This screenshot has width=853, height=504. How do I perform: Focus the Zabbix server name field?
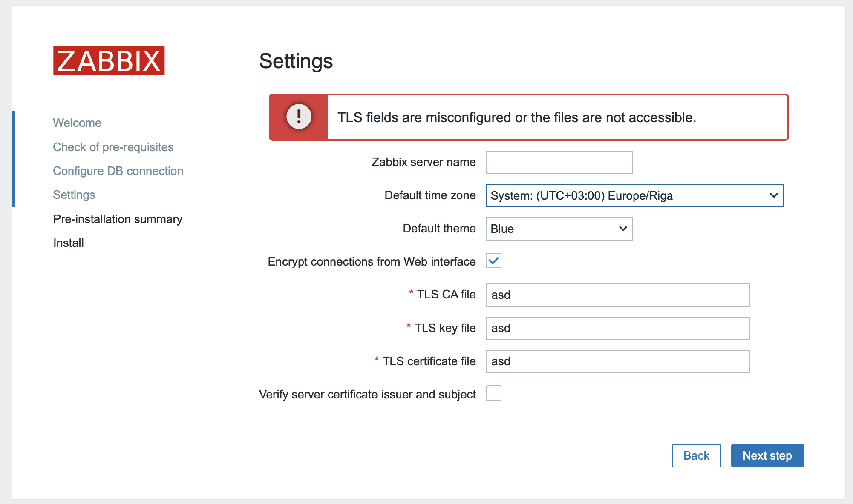click(559, 162)
